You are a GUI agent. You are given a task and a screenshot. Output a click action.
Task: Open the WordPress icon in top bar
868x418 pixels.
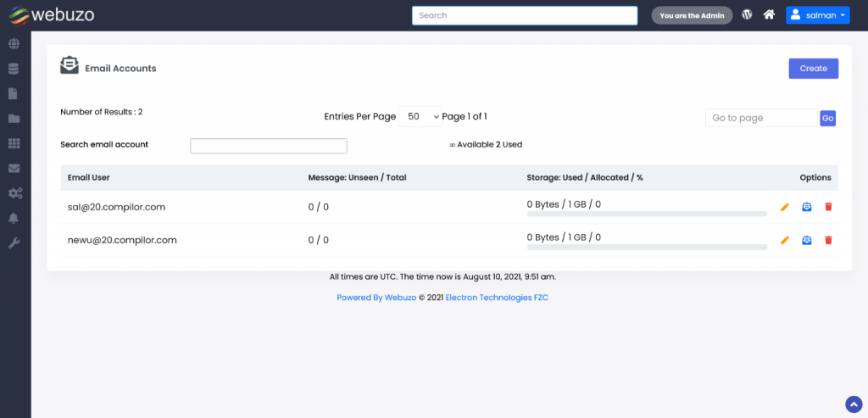click(747, 14)
